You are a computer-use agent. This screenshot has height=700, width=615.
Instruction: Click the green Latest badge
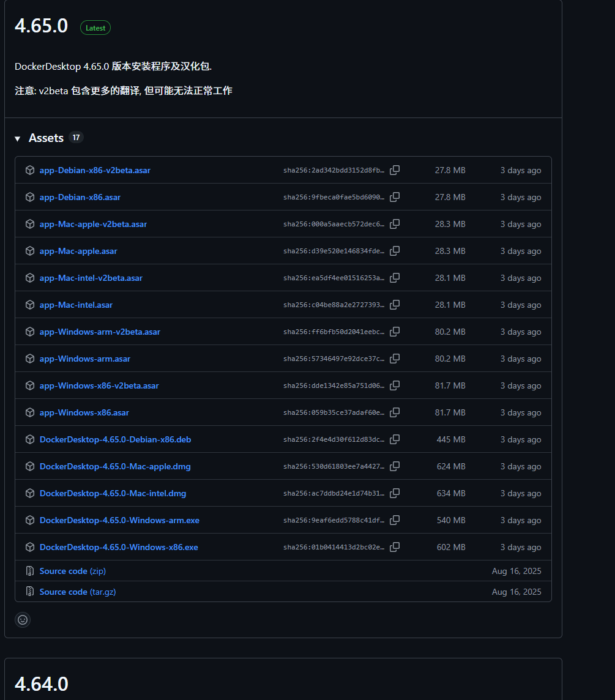[95, 28]
